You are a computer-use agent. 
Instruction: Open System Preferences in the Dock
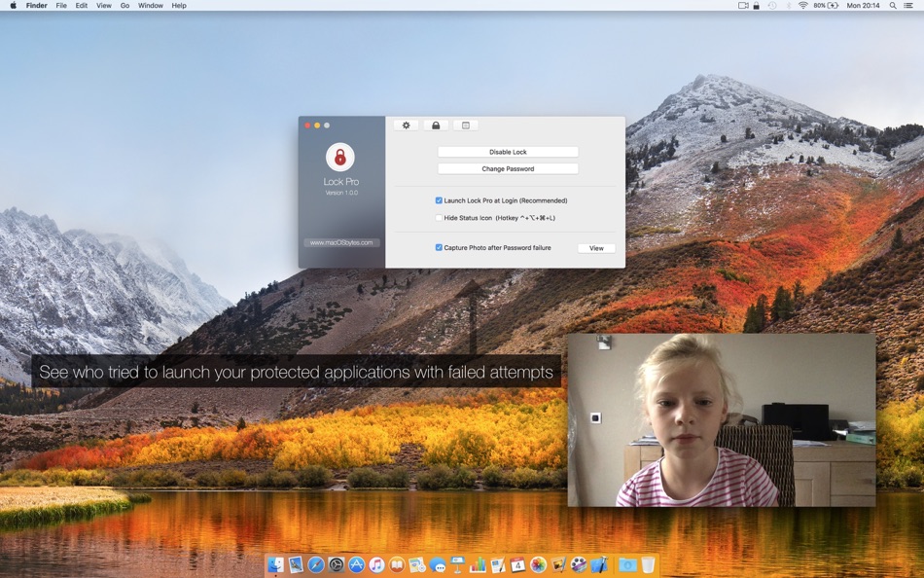[337, 564]
